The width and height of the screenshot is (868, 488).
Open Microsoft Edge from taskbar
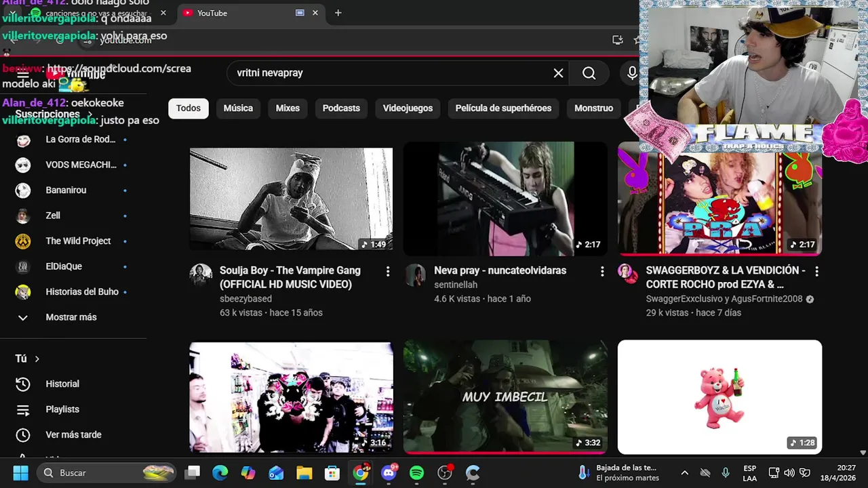click(x=220, y=472)
